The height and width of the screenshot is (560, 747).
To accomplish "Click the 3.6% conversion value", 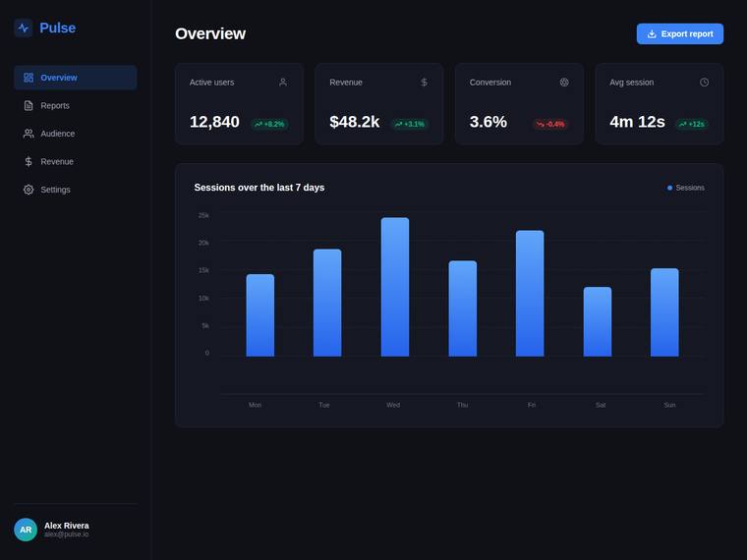I will click(x=488, y=122).
